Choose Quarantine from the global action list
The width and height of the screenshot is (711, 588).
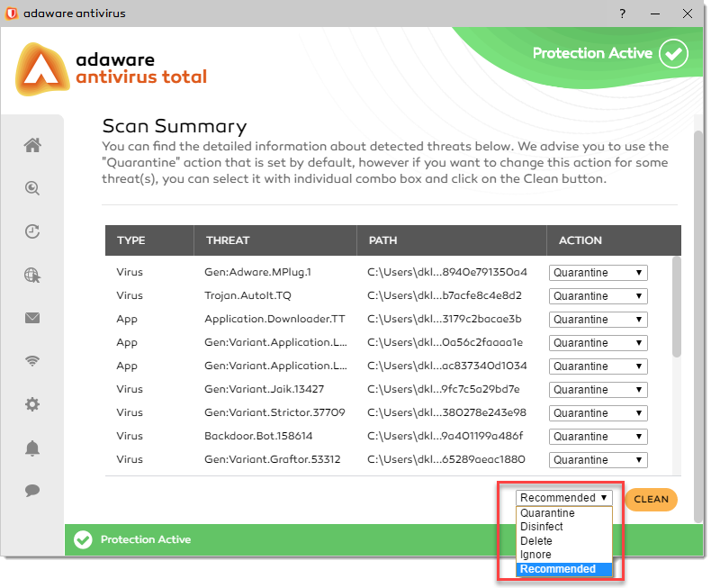564,513
